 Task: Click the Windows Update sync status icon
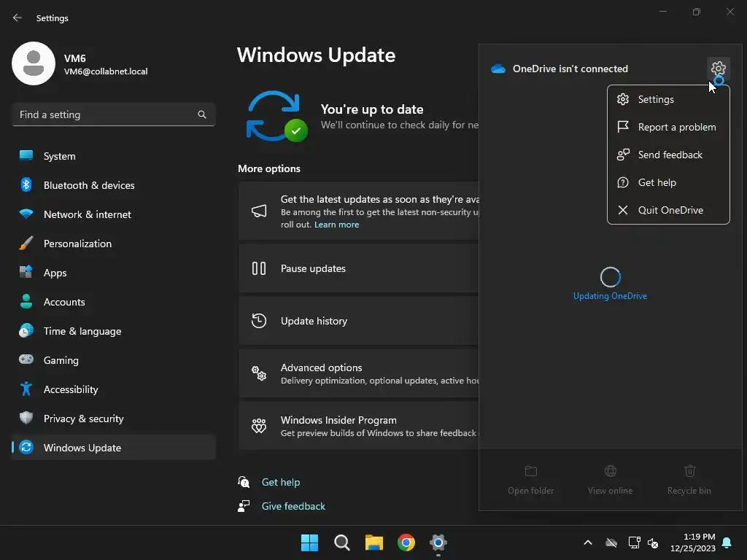[x=276, y=117]
